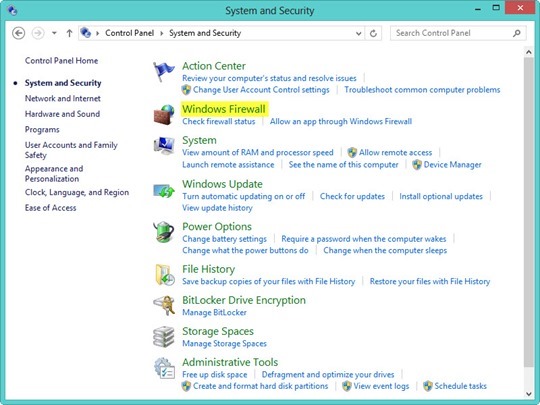
Task: Click shield icon beside Device Manager
Action: click(417, 165)
